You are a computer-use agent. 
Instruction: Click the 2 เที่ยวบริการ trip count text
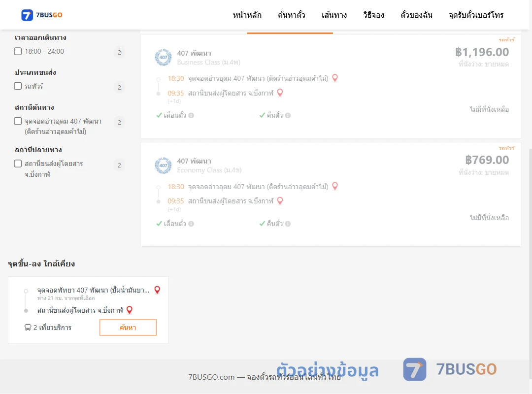52,328
